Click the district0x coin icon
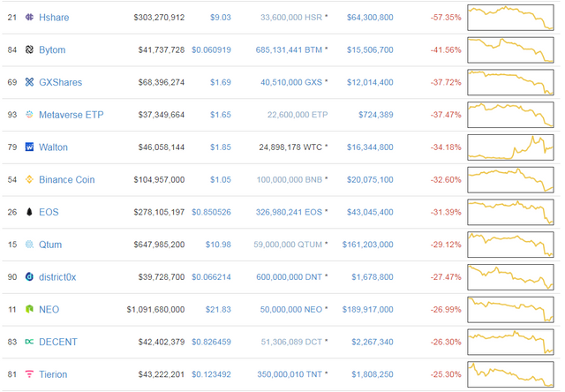The image size is (565, 392). (30, 276)
